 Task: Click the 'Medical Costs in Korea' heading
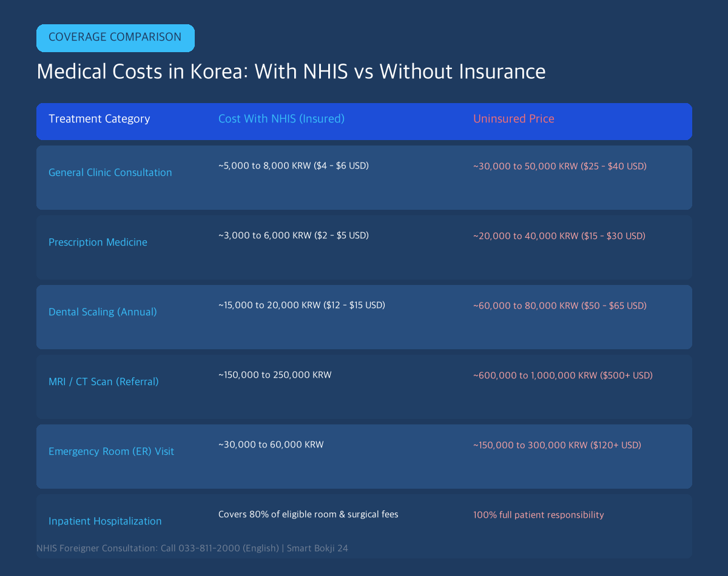291,72
